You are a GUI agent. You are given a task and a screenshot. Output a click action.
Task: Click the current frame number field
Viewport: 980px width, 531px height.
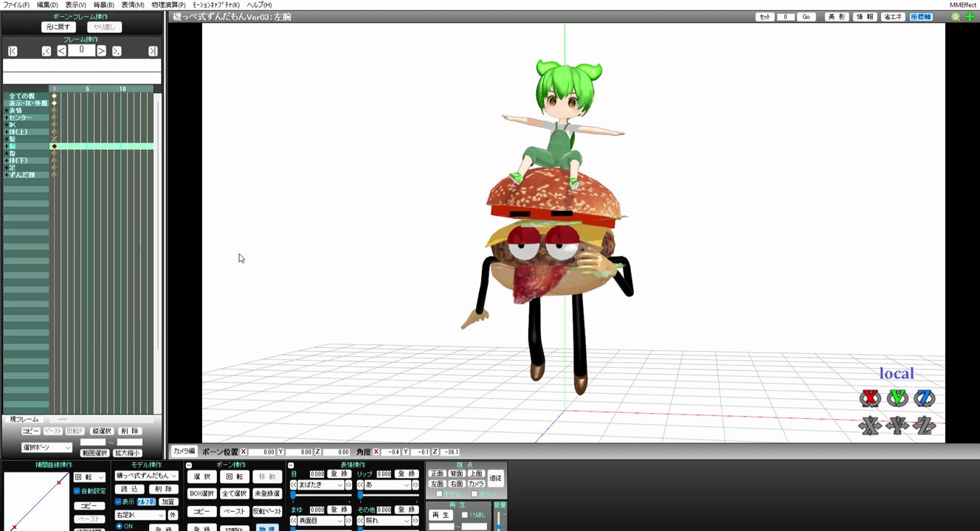tap(81, 50)
